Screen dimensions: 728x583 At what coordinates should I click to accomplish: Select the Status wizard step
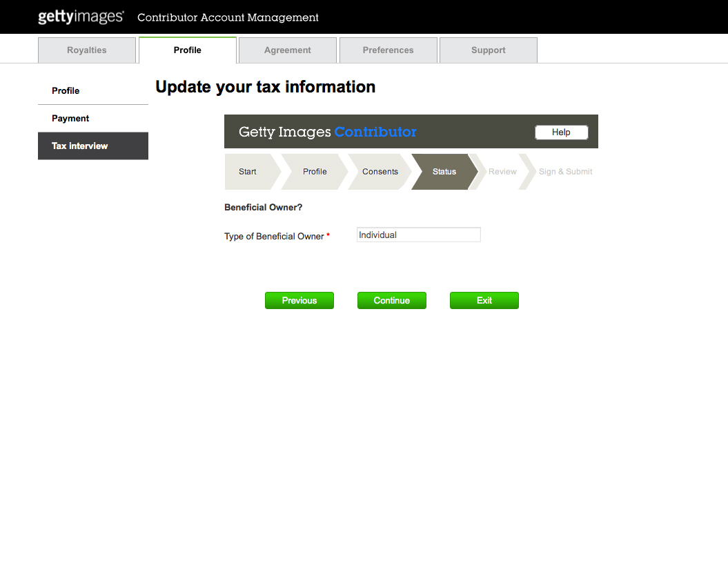[x=444, y=172]
